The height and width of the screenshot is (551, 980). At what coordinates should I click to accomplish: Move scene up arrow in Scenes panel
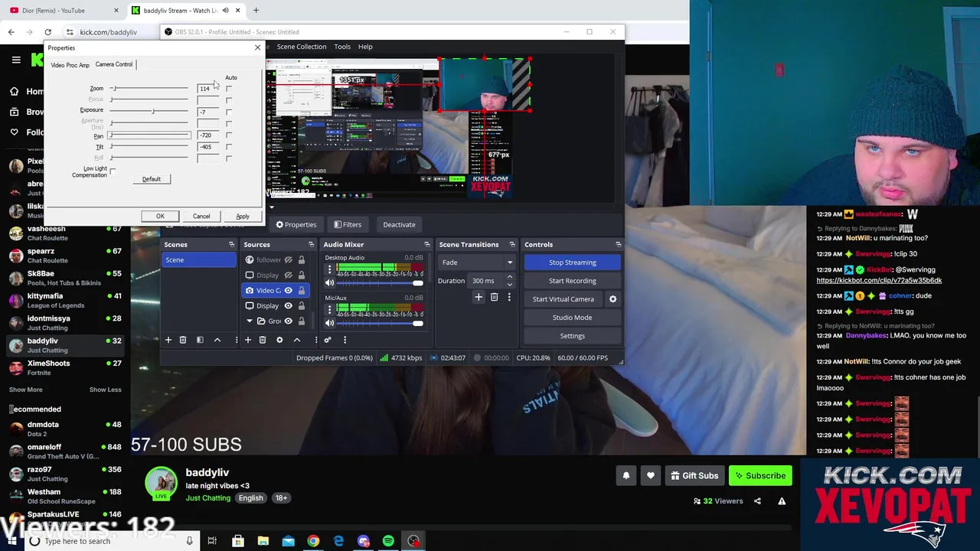click(x=217, y=340)
